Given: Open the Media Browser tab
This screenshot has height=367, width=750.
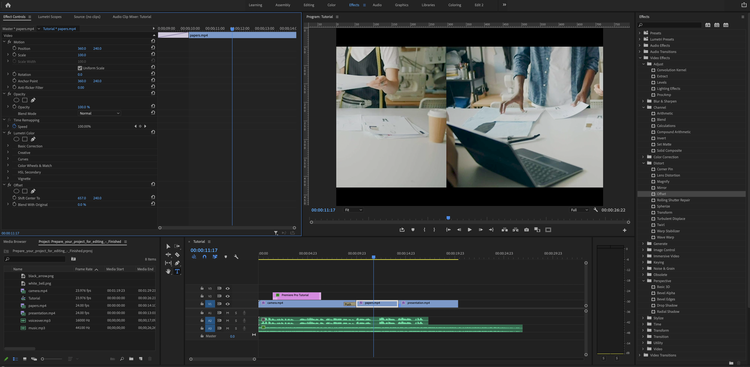Looking at the screenshot, I should click(x=15, y=242).
